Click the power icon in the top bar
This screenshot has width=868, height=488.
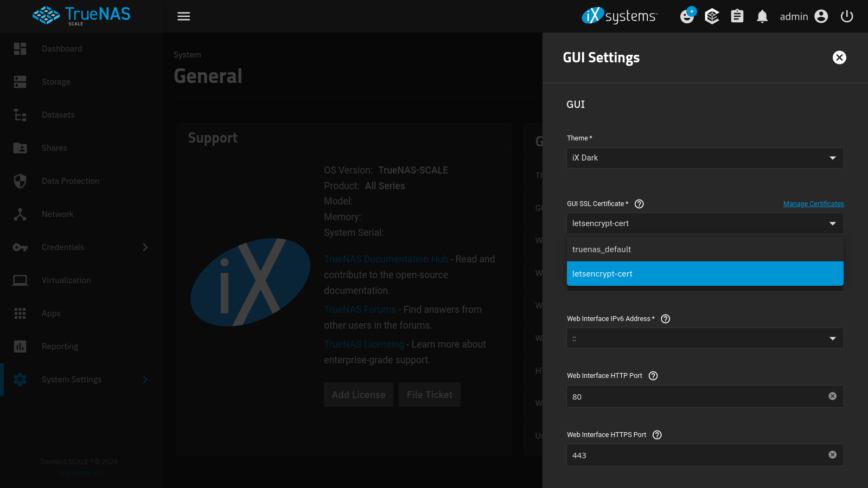tap(847, 16)
